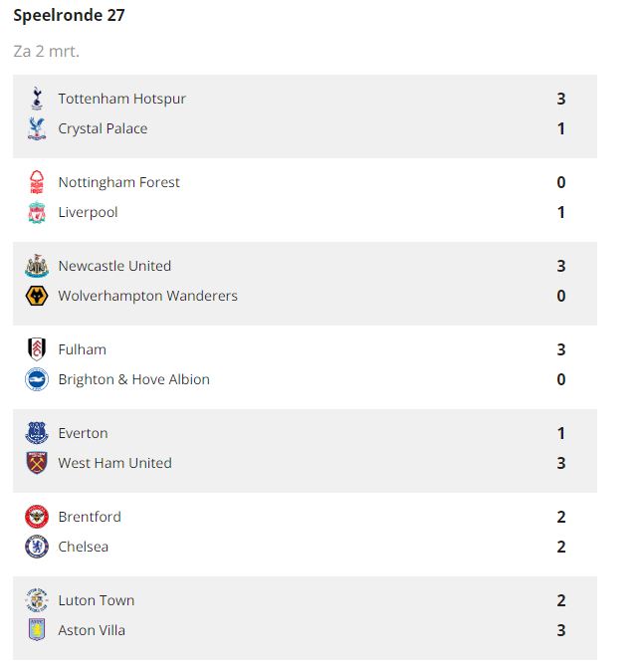The height and width of the screenshot is (672, 643).
Task: Click Newcastle United's score of 3
Action: pyautogui.click(x=561, y=266)
